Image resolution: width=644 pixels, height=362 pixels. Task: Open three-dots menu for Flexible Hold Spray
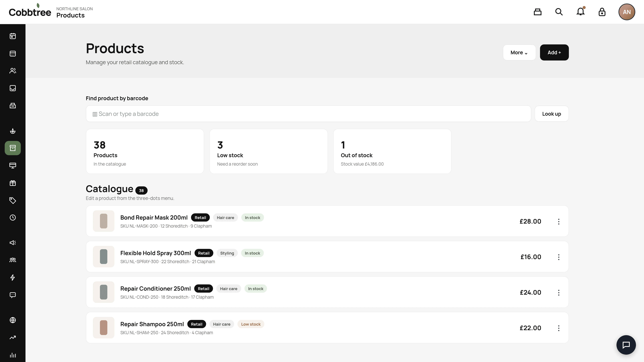tap(559, 257)
